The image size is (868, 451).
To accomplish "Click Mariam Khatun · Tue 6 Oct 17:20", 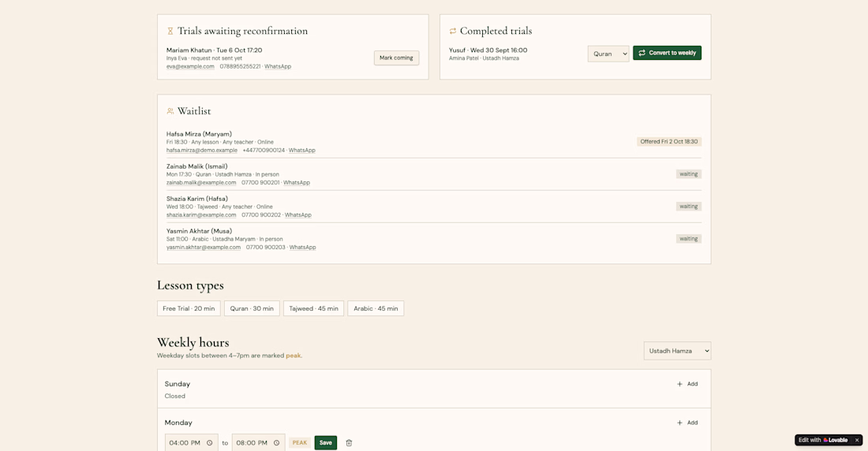I will (x=214, y=50).
